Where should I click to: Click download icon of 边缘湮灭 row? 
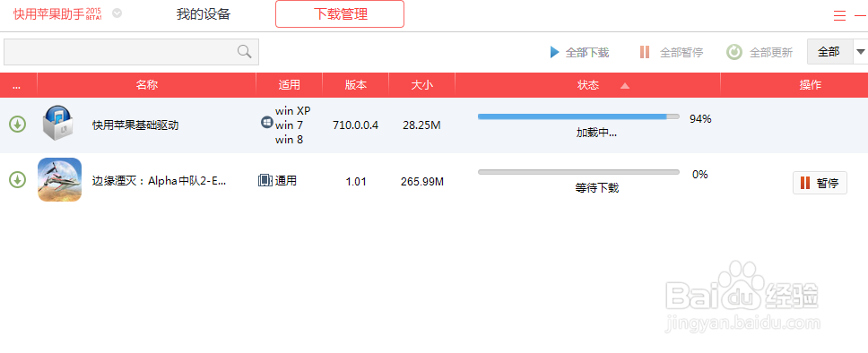click(18, 180)
